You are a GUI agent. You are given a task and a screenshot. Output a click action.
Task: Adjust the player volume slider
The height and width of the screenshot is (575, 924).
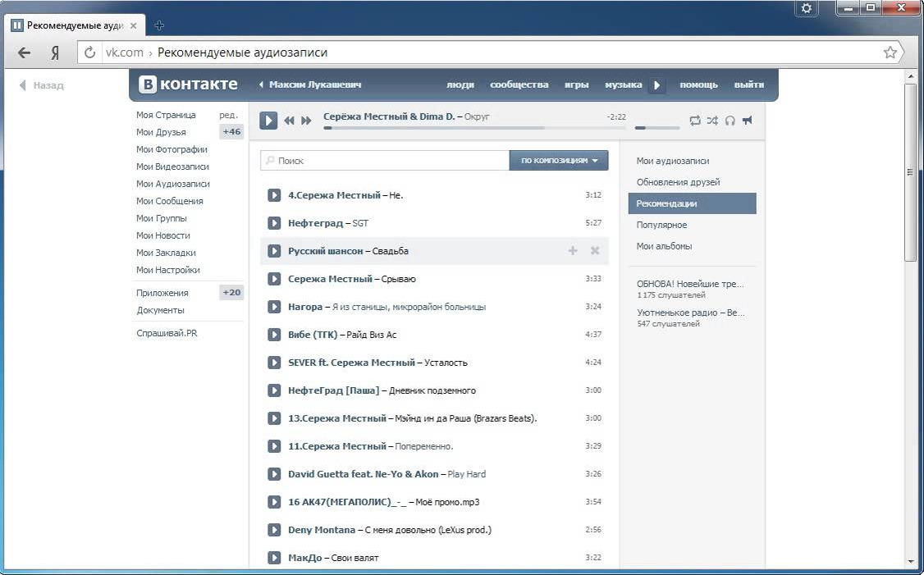pos(657,127)
